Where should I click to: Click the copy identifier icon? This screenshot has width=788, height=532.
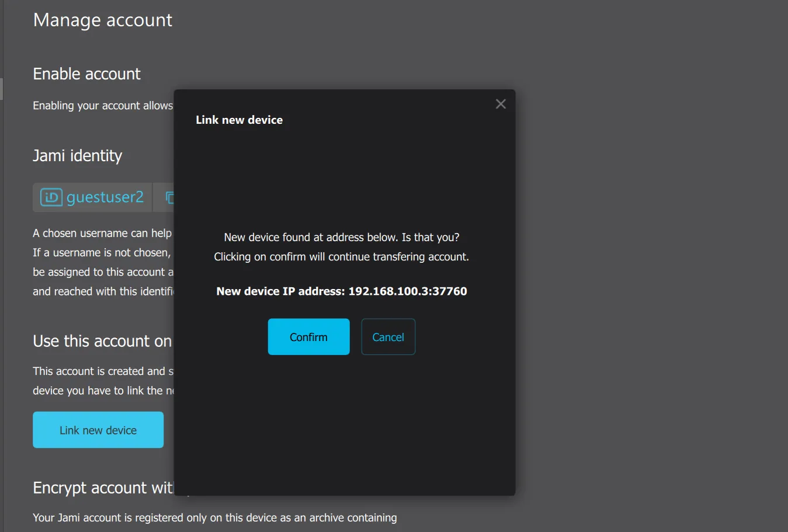(169, 198)
